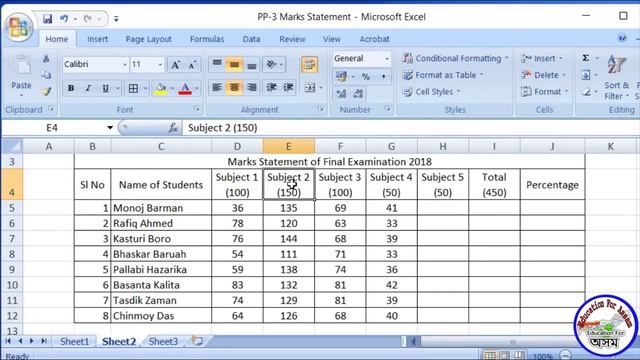Click the AutoSum sigma icon
This screenshot has height=360, width=640.
pyautogui.click(x=585, y=58)
